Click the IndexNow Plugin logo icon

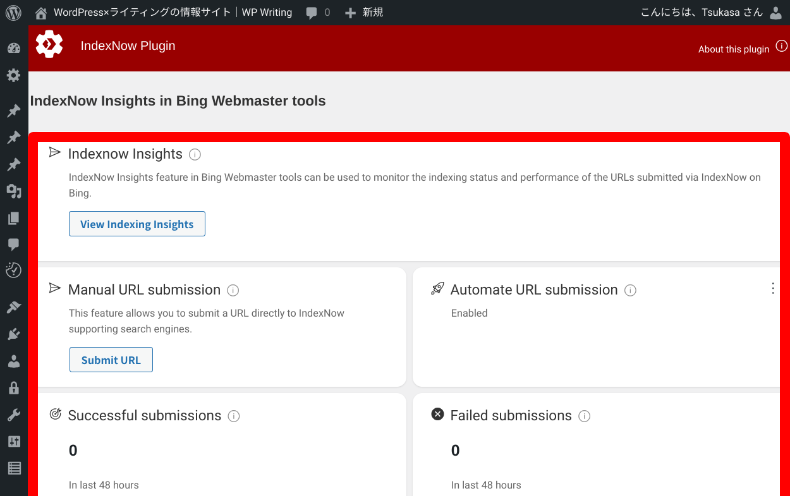pos(49,45)
